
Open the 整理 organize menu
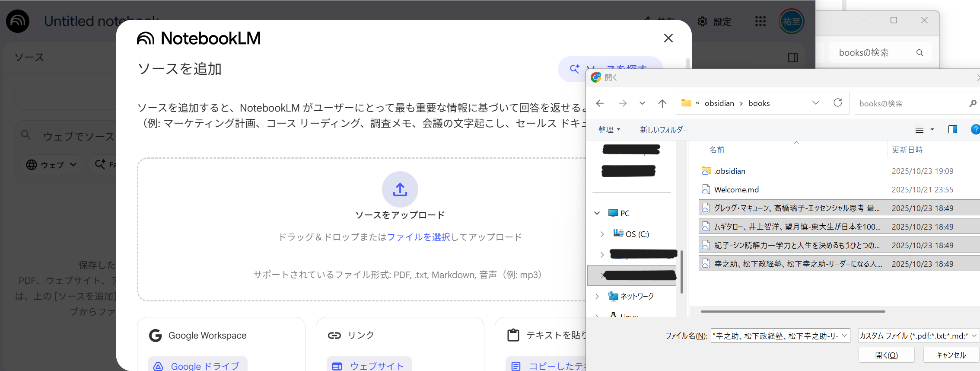tap(609, 130)
